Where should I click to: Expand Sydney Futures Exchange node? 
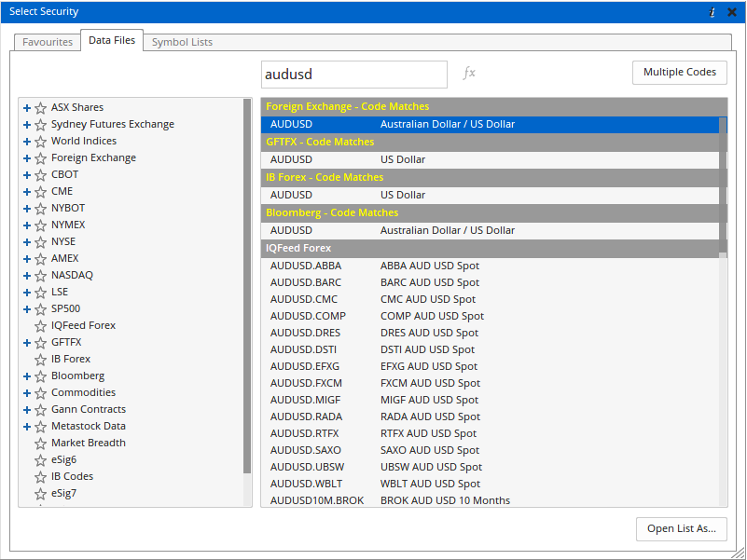(x=27, y=125)
